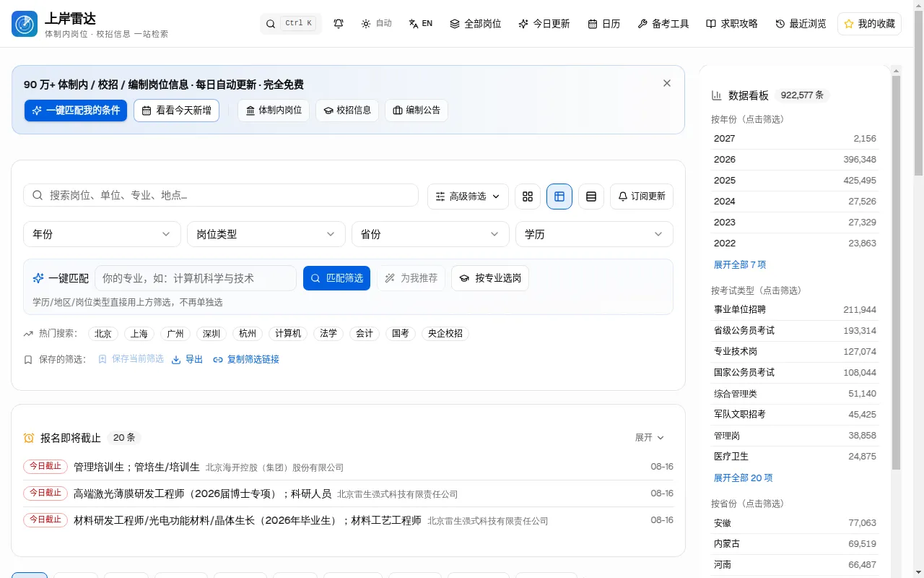
Task: Select hot search tag 北京
Action: coord(103,334)
